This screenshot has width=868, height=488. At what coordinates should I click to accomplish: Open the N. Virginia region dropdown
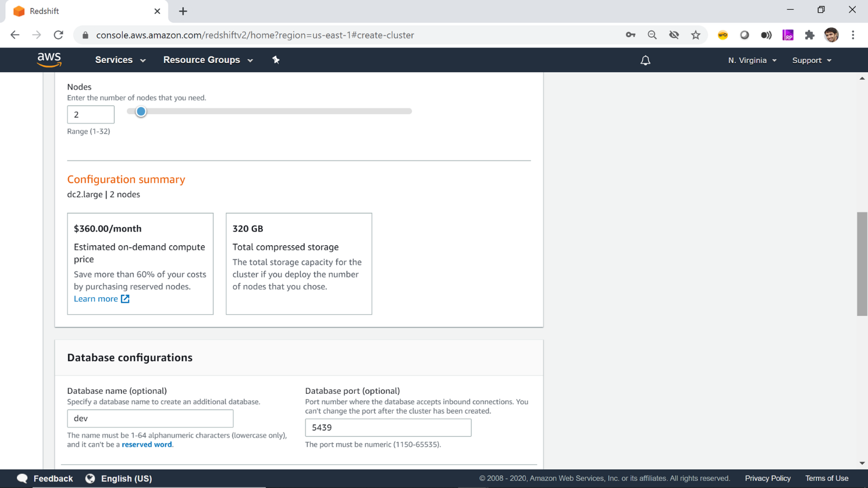click(x=752, y=60)
